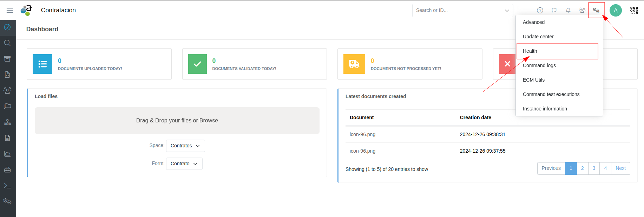644x217 pixels.
Task: Open the folder icon in sidebar
Action: coord(7,106)
